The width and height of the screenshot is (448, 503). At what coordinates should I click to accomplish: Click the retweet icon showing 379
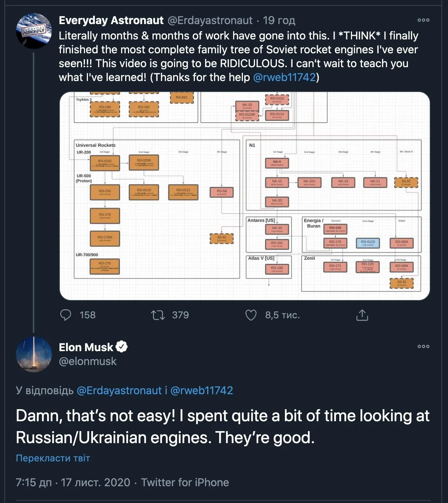coord(160,315)
